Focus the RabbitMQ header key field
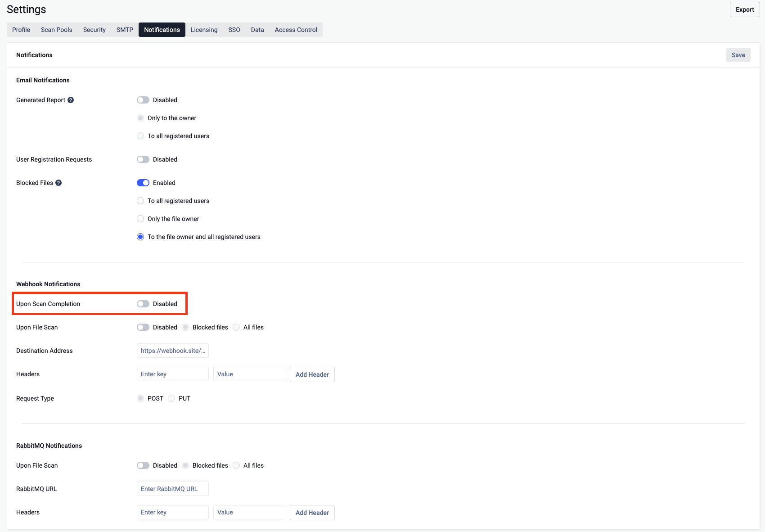 click(x=173, y=512)
